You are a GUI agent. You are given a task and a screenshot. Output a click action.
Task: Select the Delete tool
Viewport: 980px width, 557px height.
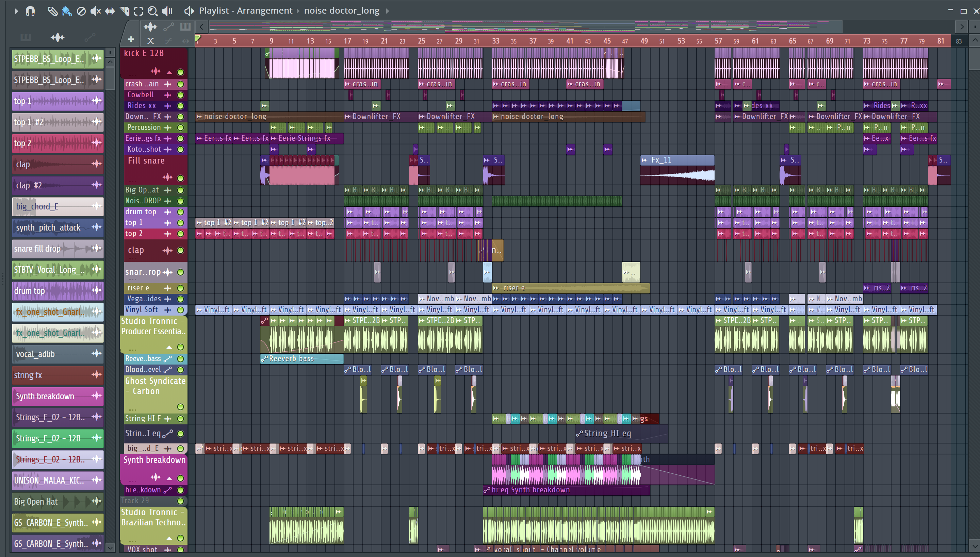click(81, 11)
